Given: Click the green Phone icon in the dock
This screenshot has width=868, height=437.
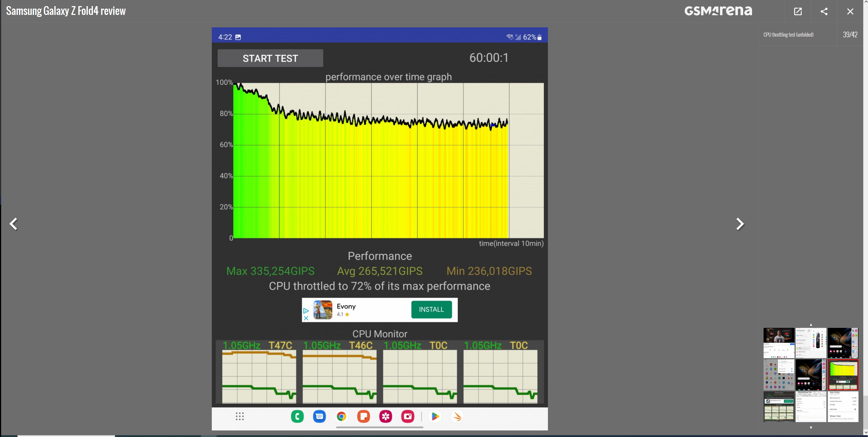Looking at the screenshot, I should 297,416.
